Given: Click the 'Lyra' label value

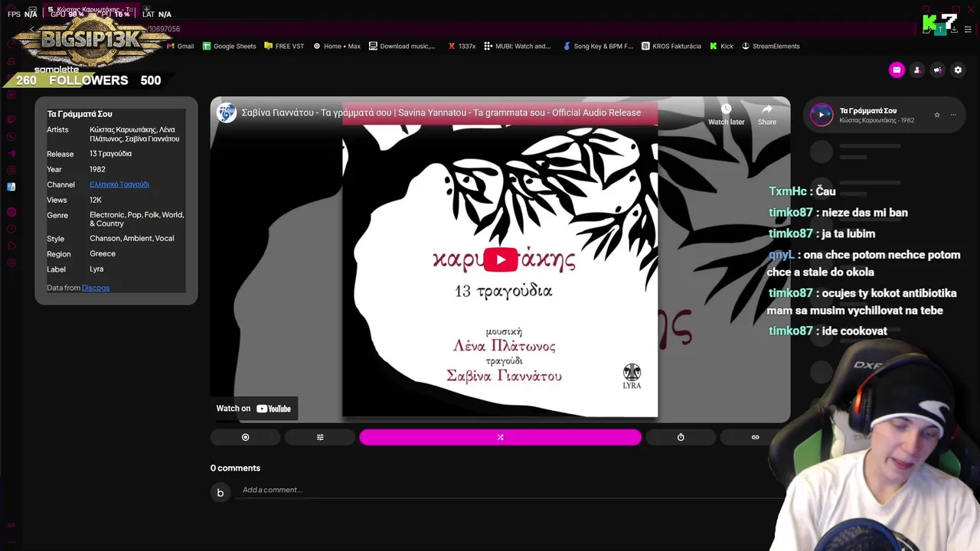Looking at the screenshot, I should [x=96, y=269].
